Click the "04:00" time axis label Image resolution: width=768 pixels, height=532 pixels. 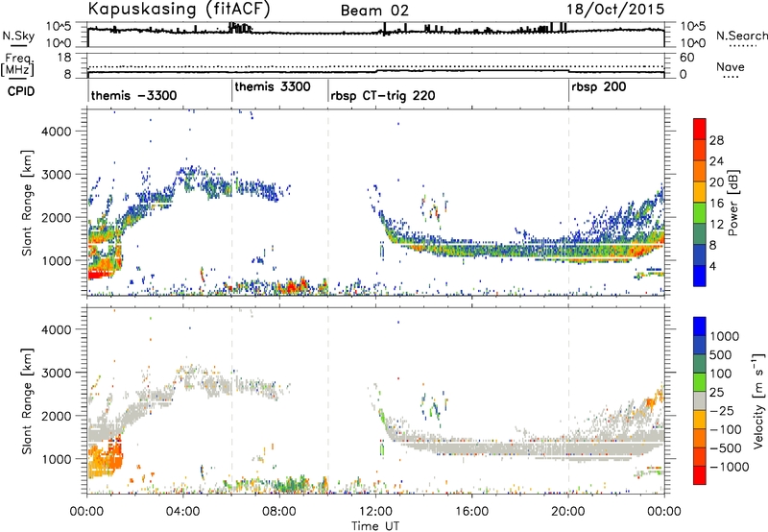tap(182, 512)
